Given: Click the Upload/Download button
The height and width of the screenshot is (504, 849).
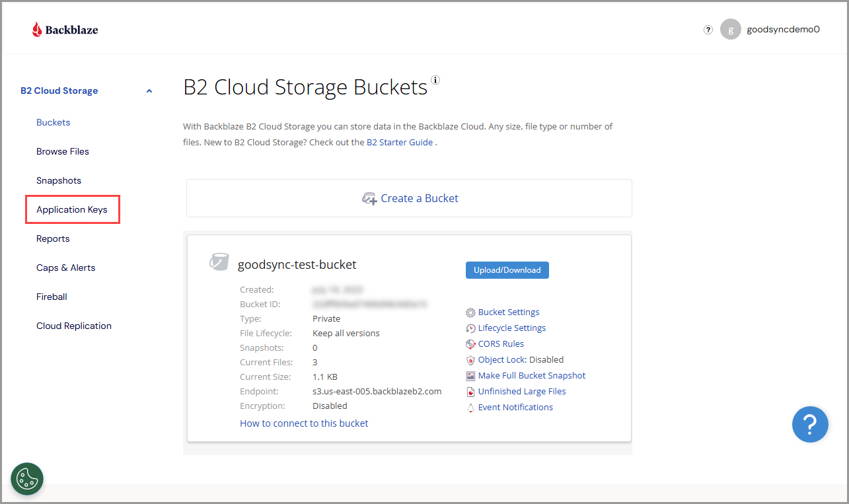Looking at the screenshot, I should tap(507, 270).
